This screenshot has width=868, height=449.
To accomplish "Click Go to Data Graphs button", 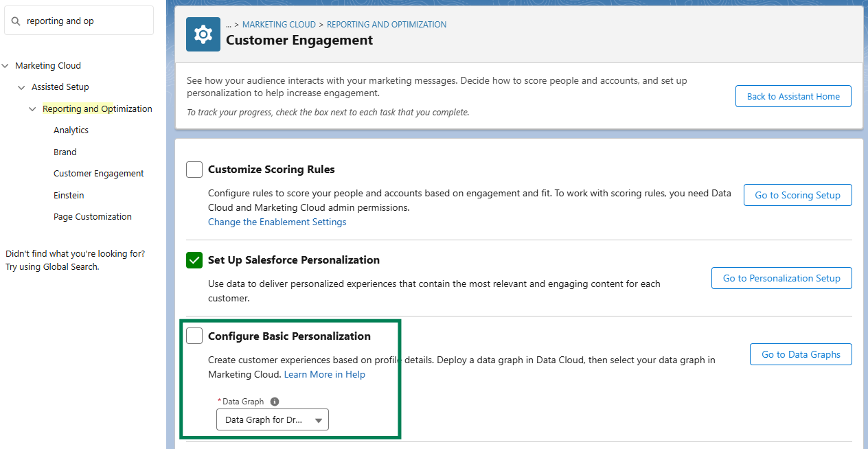I will [x=801, y=354].
